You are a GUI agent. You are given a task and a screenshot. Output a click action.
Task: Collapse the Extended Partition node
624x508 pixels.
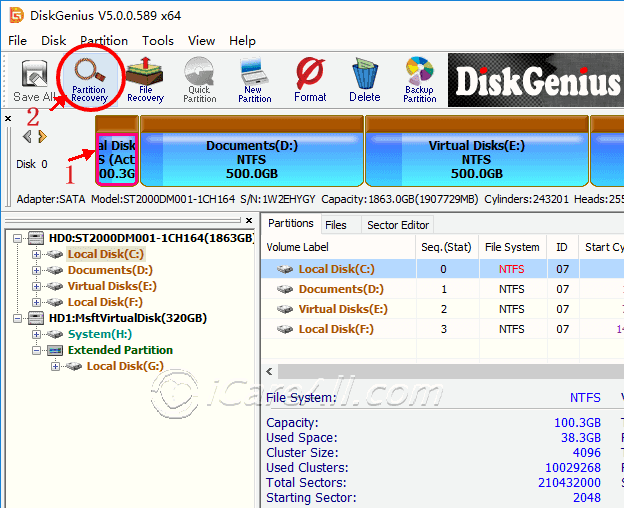click(36, 350)
